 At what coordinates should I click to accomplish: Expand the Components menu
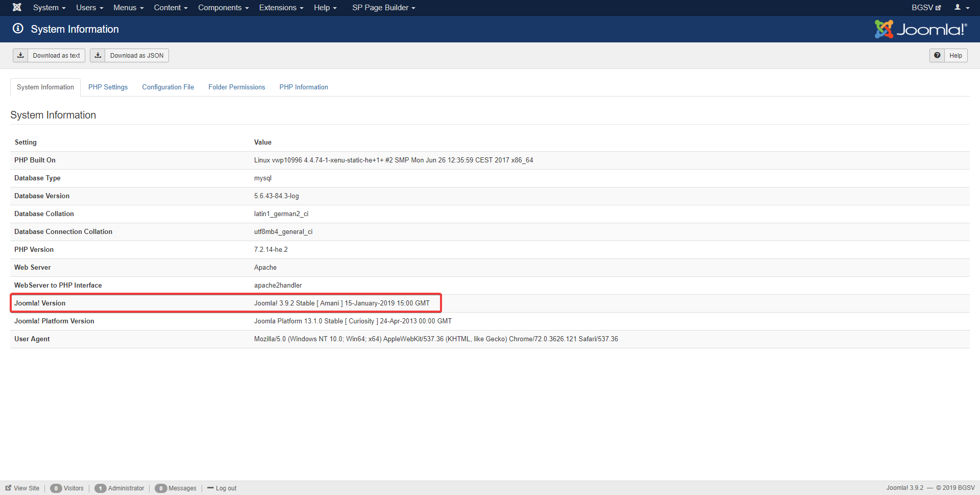click(223, 8)
